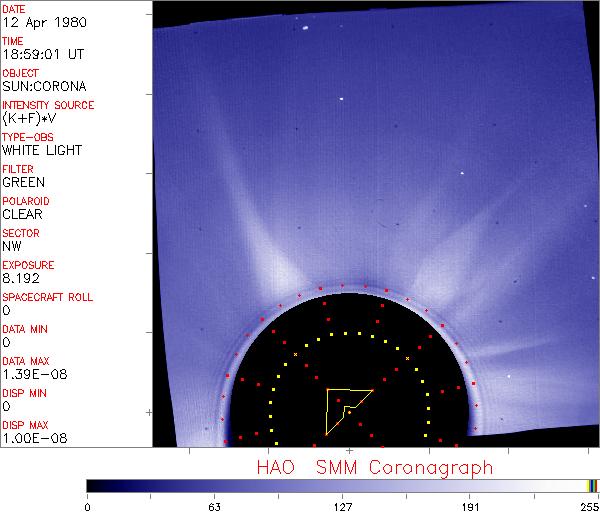Click the 18:59:01 UT time value

pyautogui.click(x=36, y=55)
